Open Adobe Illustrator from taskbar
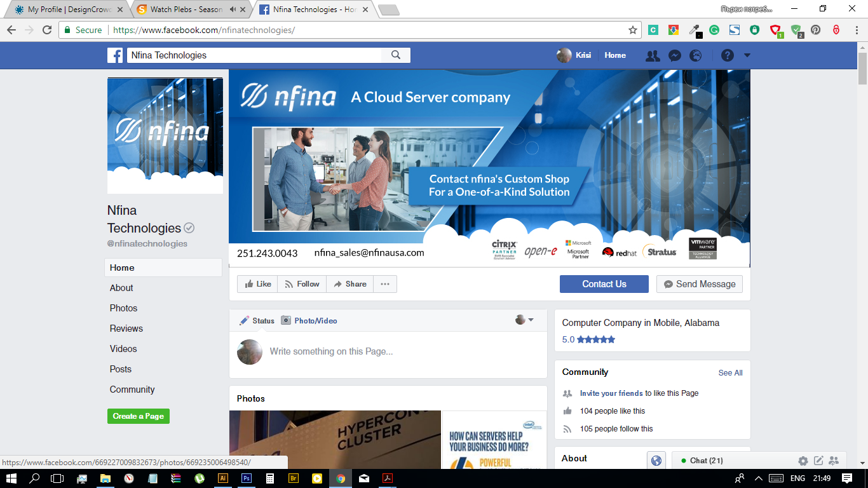The height and width of the screenshot is (488, 868). [x=222, y=478]
